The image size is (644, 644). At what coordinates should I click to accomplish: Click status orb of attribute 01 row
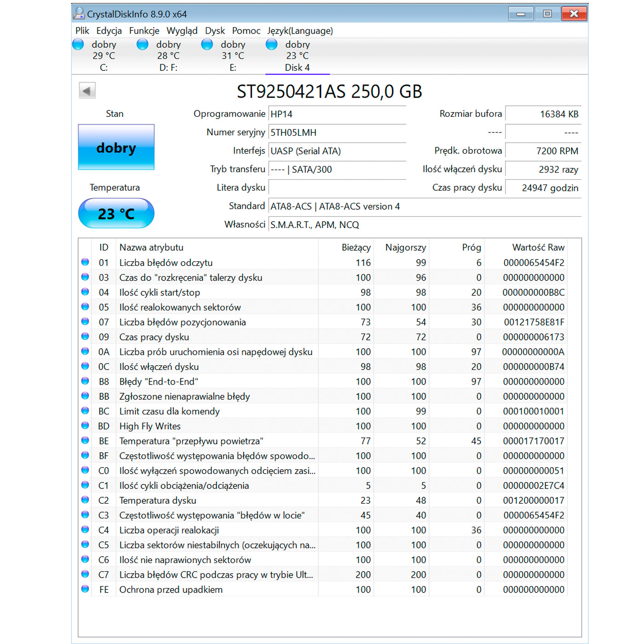pyautogui.click(x=85, y=262)
